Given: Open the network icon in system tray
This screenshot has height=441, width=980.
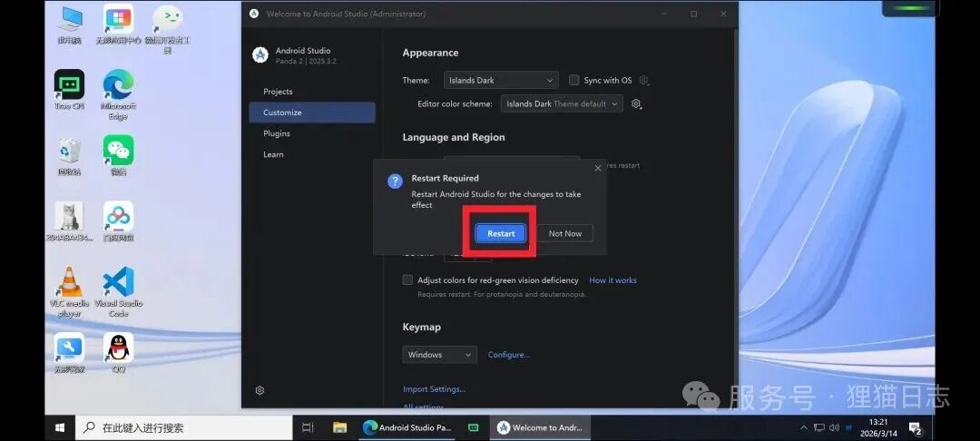Looking at the screenshot, I should 819,428.
